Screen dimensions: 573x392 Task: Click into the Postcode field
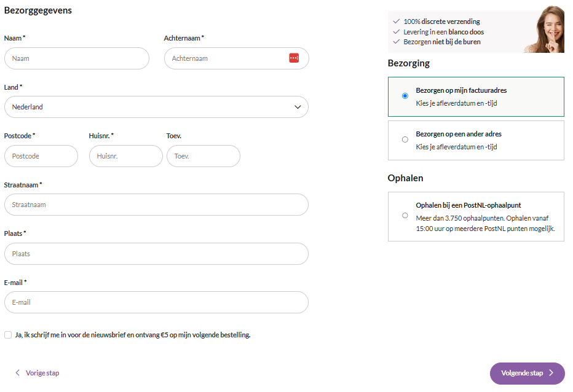[41, 156]
